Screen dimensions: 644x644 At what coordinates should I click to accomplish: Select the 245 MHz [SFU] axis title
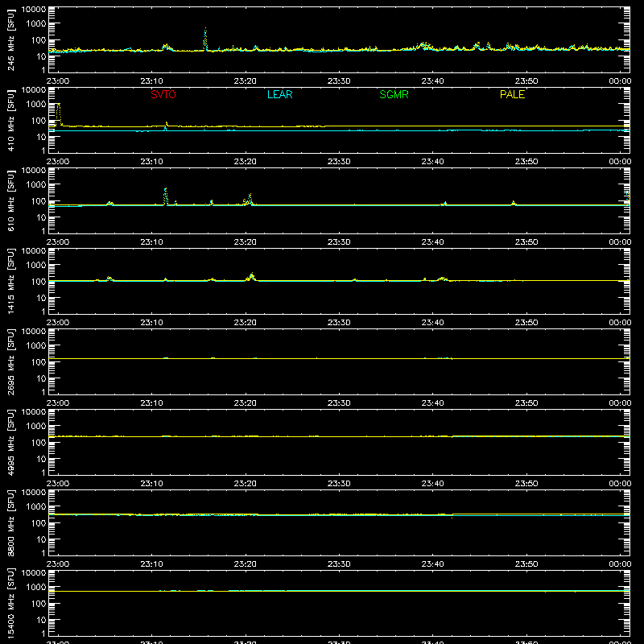(x=10, y=39)
